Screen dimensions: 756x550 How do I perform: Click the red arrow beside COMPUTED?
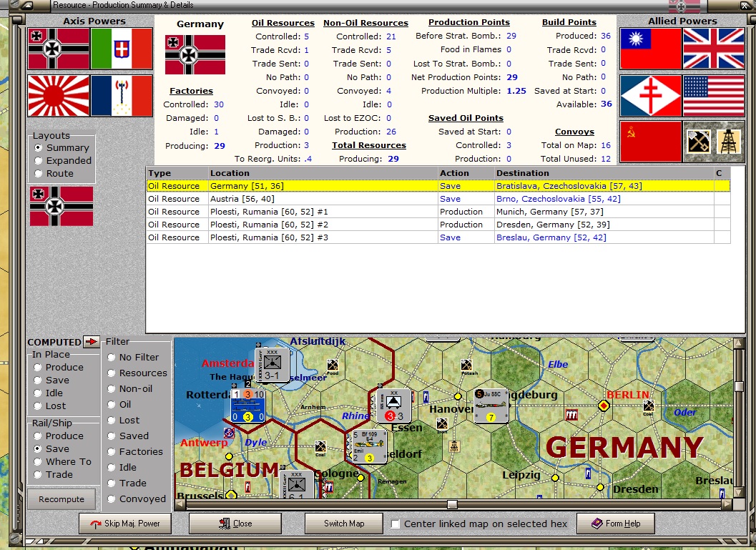91,342
